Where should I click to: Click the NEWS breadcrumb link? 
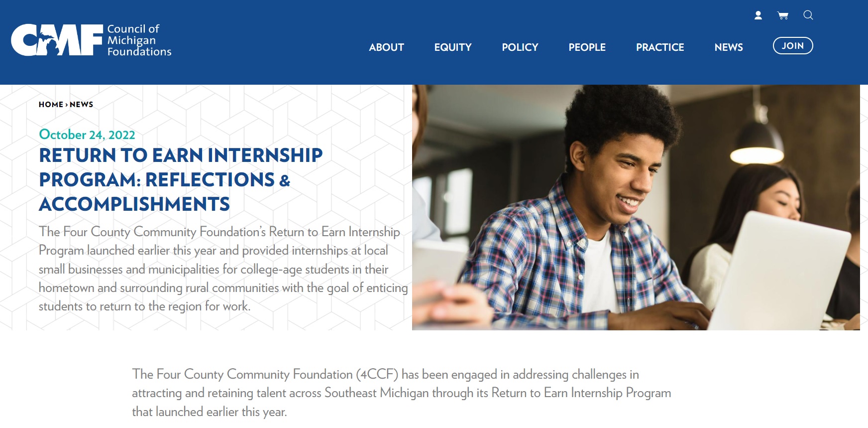pos(82,105)
